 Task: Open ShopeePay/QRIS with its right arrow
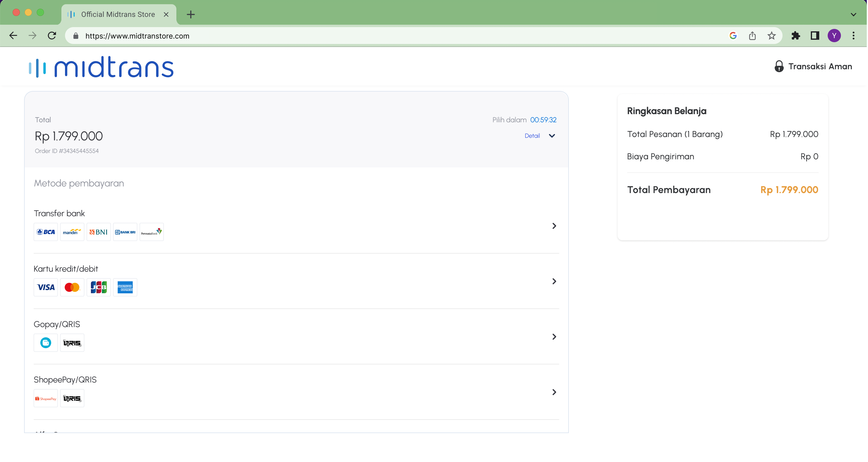(554, 392)
